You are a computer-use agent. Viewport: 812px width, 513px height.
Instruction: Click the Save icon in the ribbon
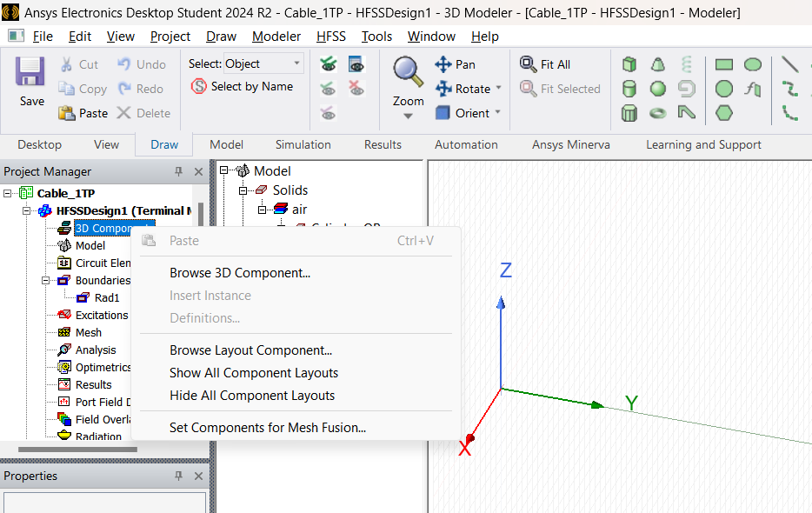coord(30,71)
